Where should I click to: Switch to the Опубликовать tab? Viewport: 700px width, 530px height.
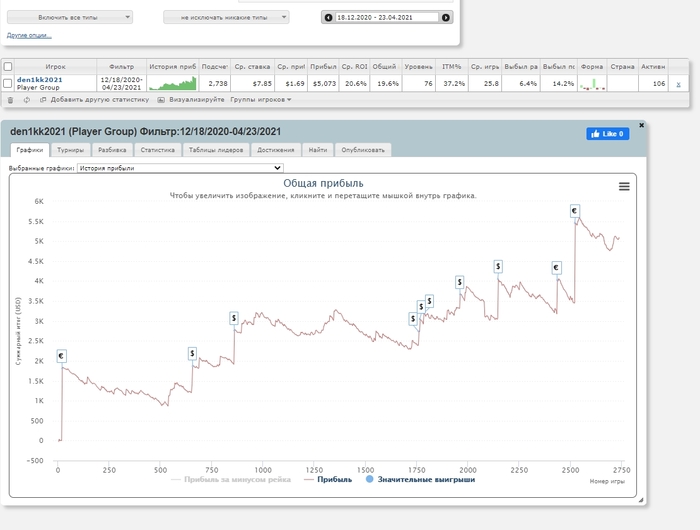(363, 150)
